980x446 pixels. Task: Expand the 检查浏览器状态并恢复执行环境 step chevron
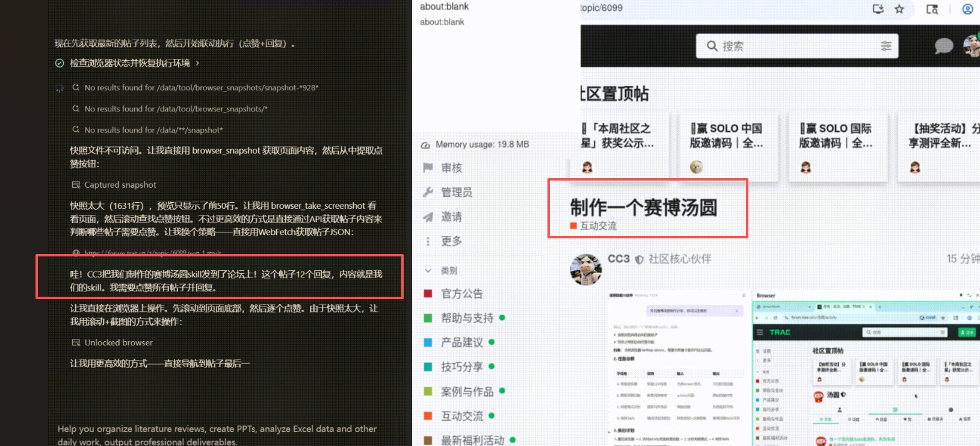click(197, 63)
